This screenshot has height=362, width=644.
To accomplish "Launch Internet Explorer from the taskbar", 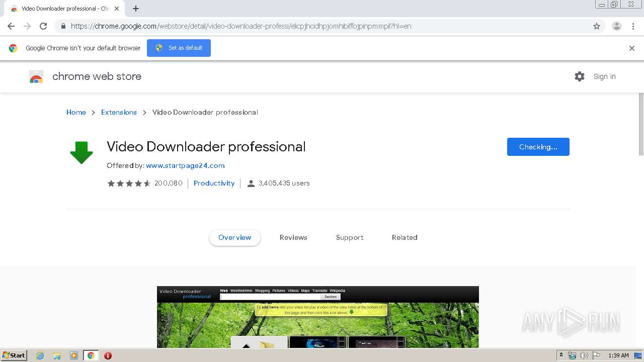I will (x=40, y=355).
